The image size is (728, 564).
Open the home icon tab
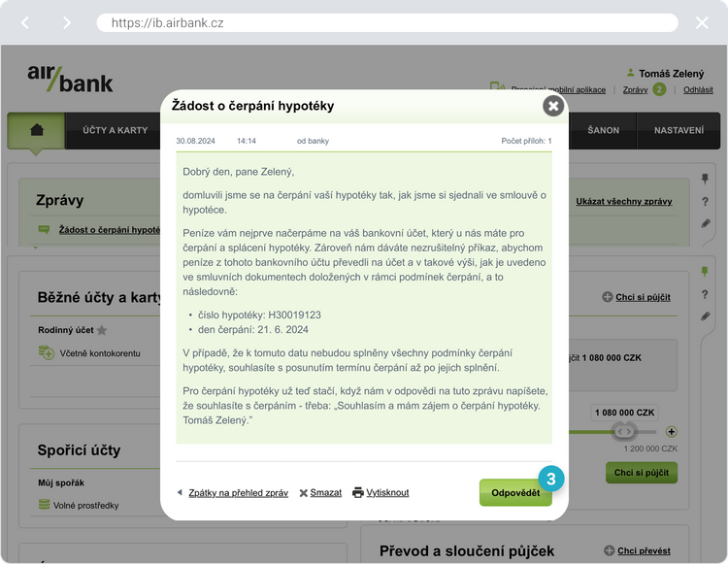point(37,130)
